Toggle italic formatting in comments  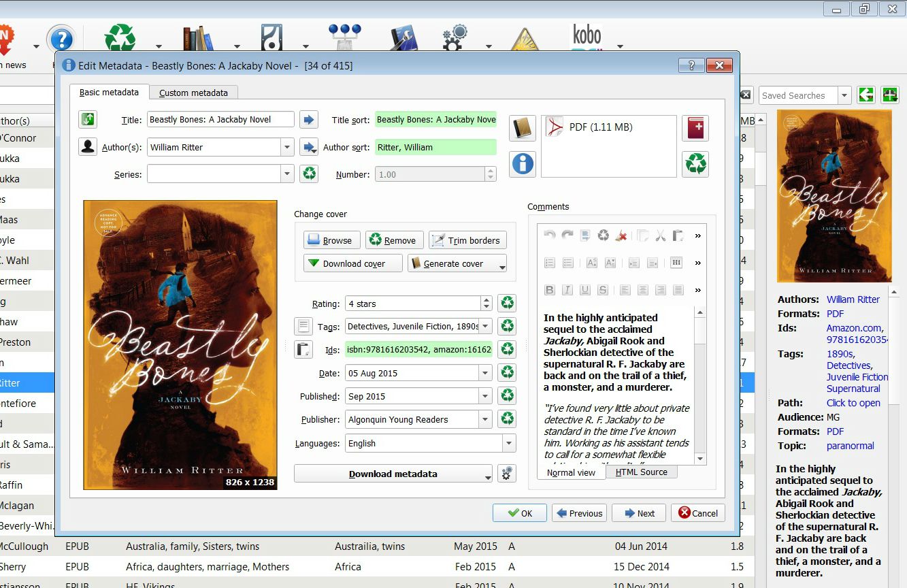(566, 289)
